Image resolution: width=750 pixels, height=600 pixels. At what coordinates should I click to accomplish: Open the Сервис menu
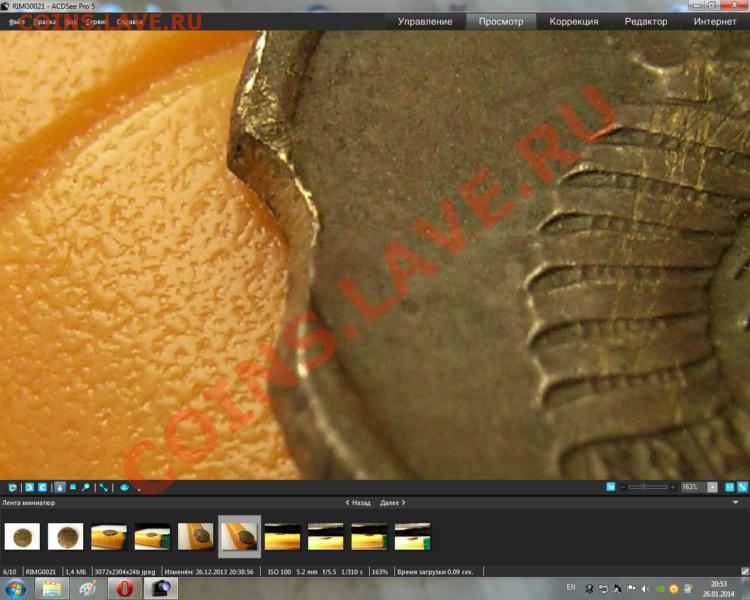[96, 22]
